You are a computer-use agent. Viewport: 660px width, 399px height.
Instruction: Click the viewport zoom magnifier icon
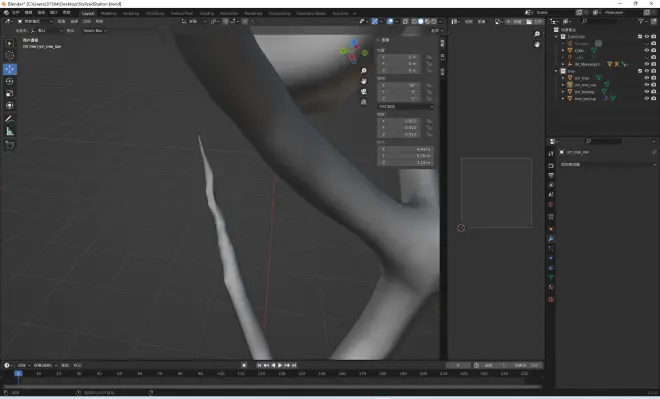(364, 71)
